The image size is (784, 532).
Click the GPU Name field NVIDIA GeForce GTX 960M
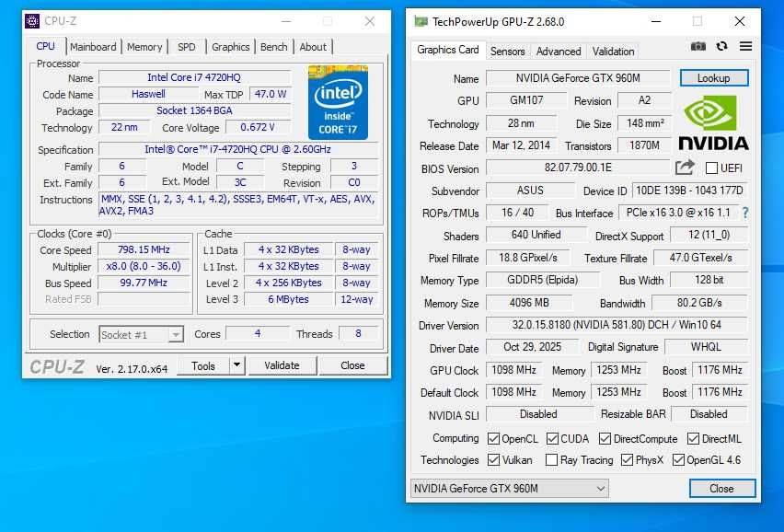[x=578, y=78]
